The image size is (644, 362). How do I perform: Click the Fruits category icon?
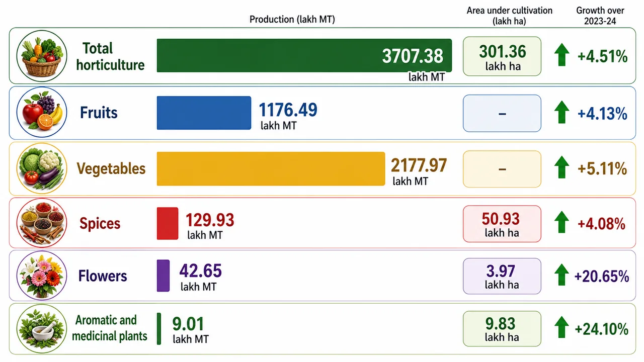[x=41, y=113]
